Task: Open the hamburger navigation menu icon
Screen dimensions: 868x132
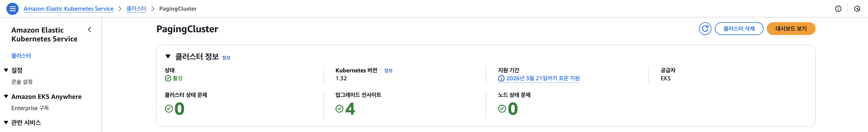Action: coord(13,9)
